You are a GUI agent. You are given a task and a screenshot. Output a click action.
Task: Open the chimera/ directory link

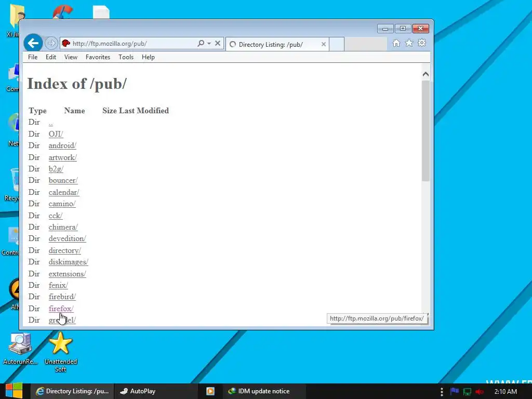[x=63, y=228]
